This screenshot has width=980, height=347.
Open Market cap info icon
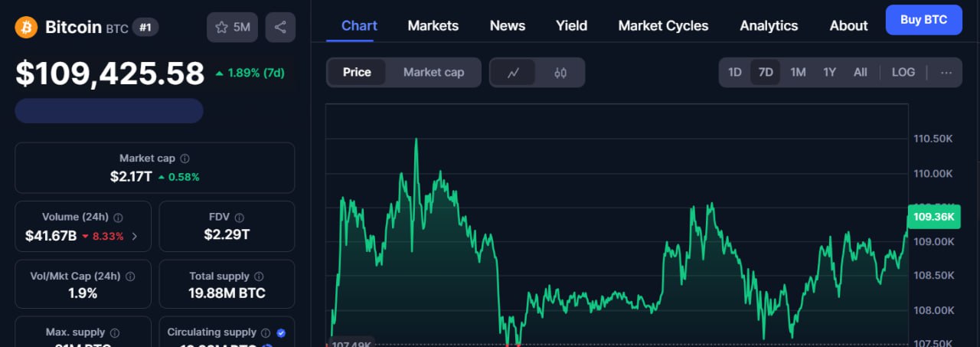point(185,159)
